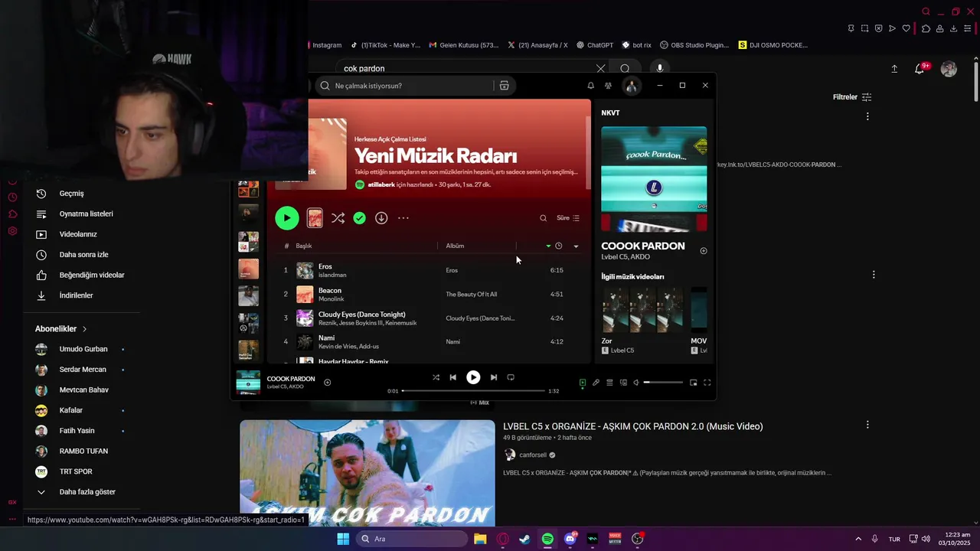
Task: Click the COOOK PARDON cover art in the right panel
Action: 654,179
